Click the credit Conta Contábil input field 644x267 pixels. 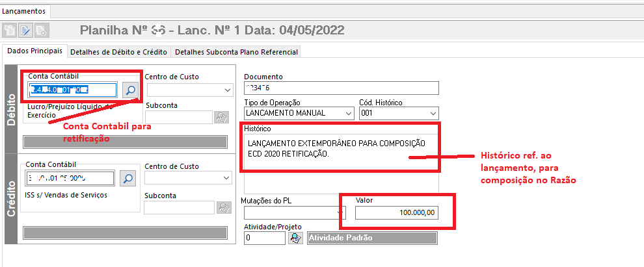tap(70, 178)
